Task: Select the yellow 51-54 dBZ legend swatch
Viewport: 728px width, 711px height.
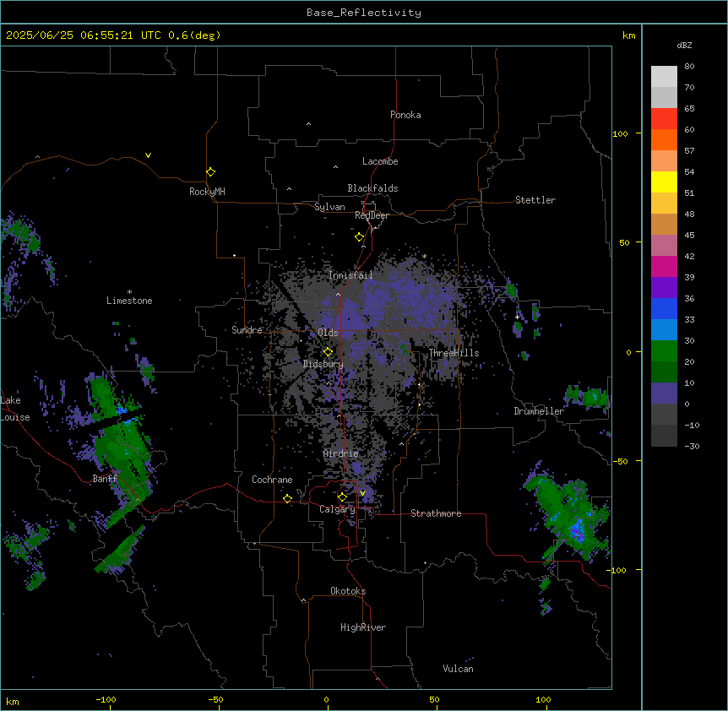Action: point(664,182)
